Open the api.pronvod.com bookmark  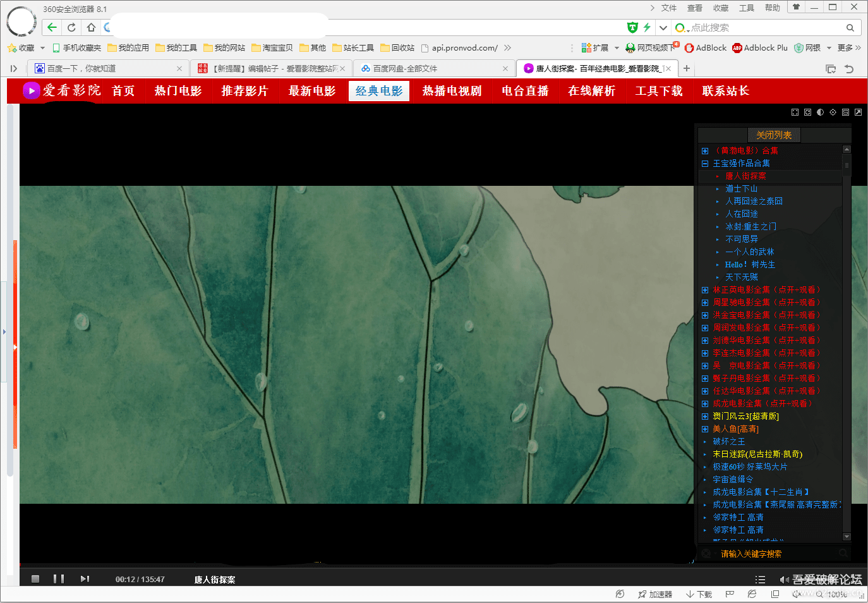(x=460, y=47)
